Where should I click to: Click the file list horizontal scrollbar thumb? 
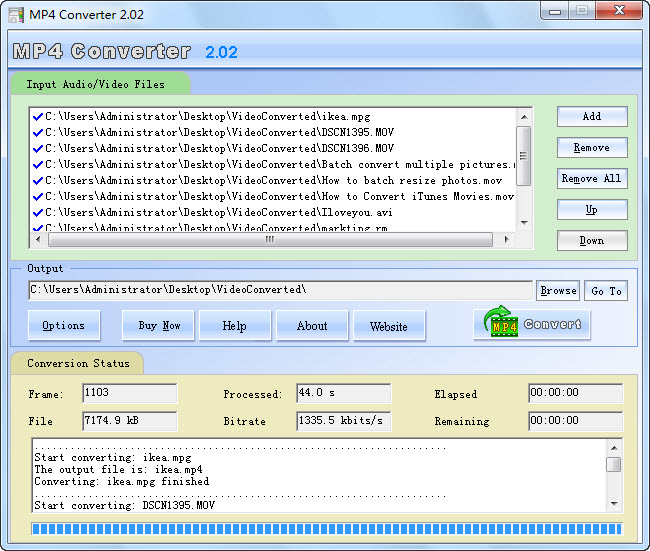click(x=270, y=239)
